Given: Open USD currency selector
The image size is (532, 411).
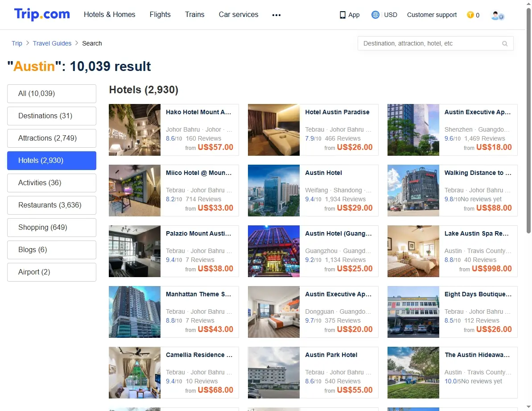Looking at the screenshot, I should coord(391,15).
